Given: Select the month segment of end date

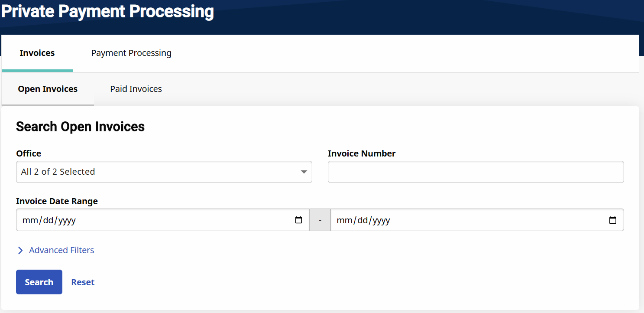Looking at the screenshot, I should 344,220.
